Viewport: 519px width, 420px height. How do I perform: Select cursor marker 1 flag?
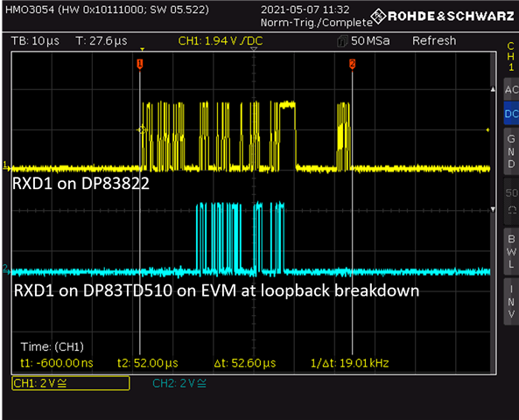pyautogui.click(x=140, y=64)
